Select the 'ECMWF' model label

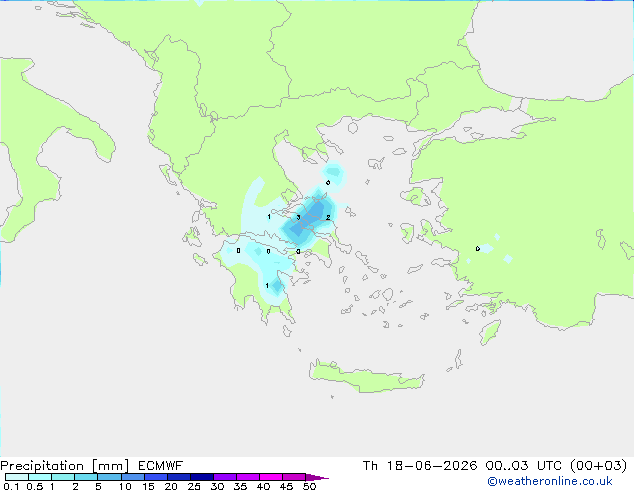tap(161, 466)
